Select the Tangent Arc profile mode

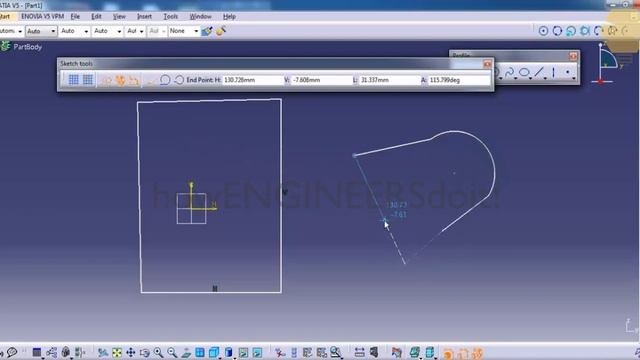point(164,80)
